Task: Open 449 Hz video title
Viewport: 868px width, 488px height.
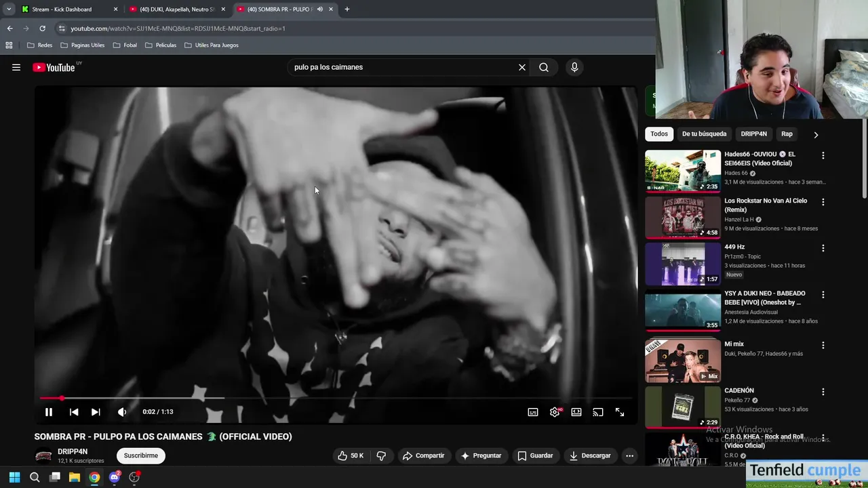Action: click(734, 247)
